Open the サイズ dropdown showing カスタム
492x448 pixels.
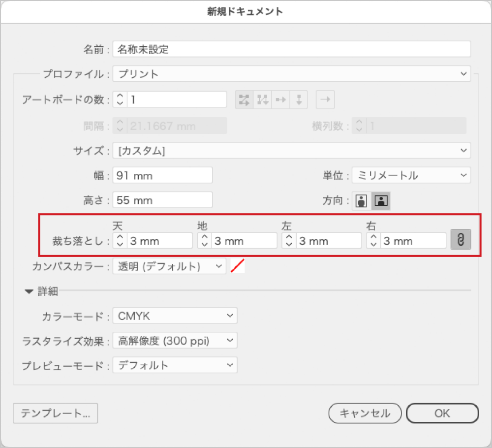click(291, 150)
